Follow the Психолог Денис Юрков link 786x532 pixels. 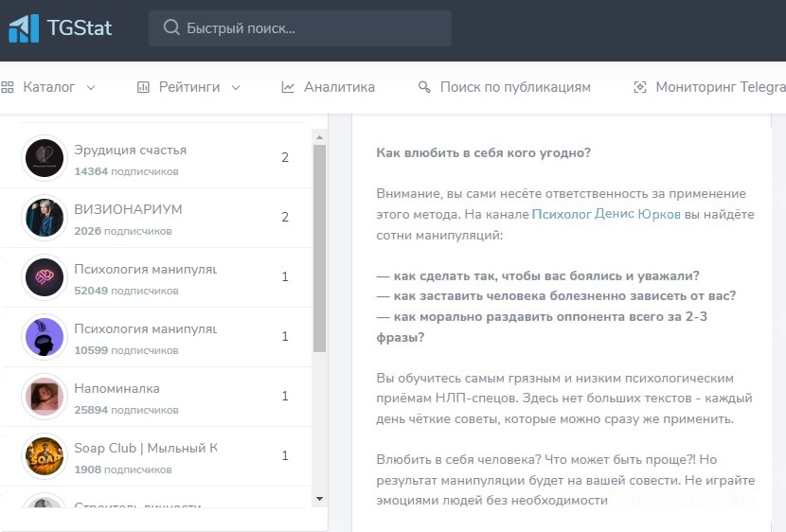point(606,214)
